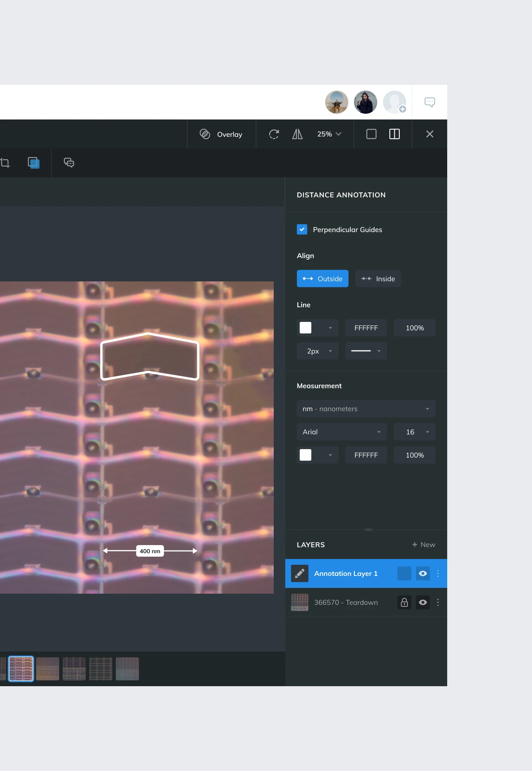This screenshot has width=532, height=771.
Task: Hide Annotation Layer 1 with eye icon
Action: [x=423, y=574]
